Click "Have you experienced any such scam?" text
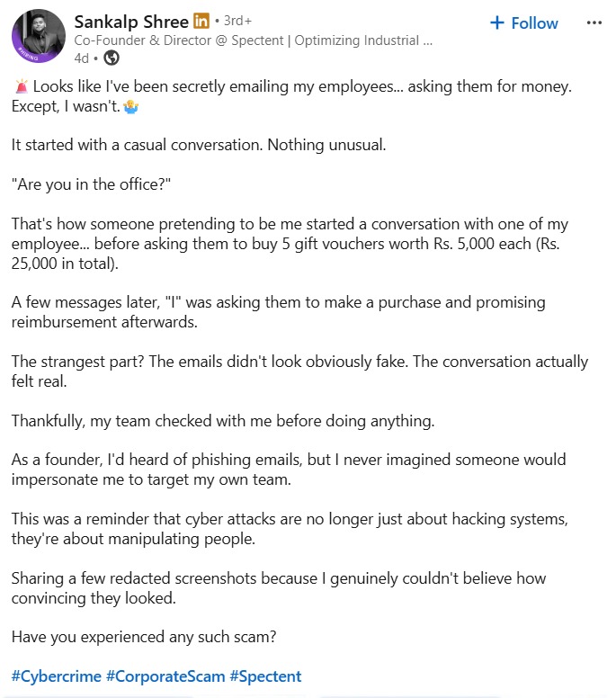The image size is (616, 698). click(x=144, y=637)
